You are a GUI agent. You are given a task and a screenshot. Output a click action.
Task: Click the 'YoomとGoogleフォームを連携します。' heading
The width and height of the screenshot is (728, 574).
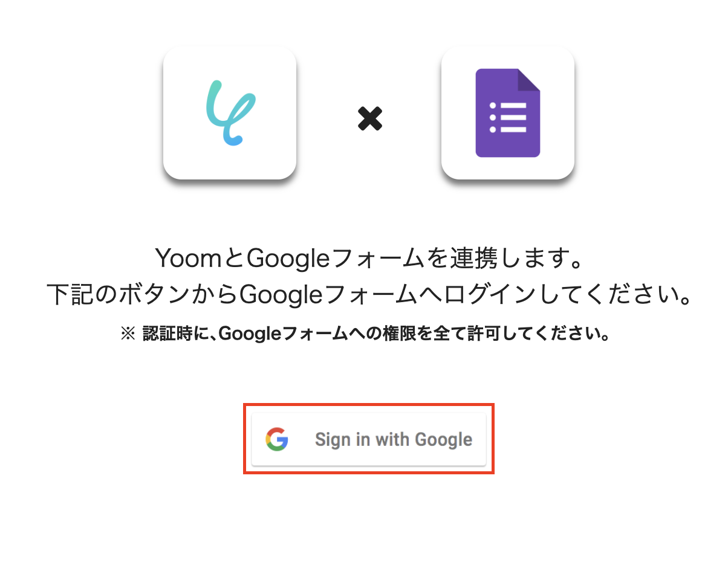pos(369,260)
